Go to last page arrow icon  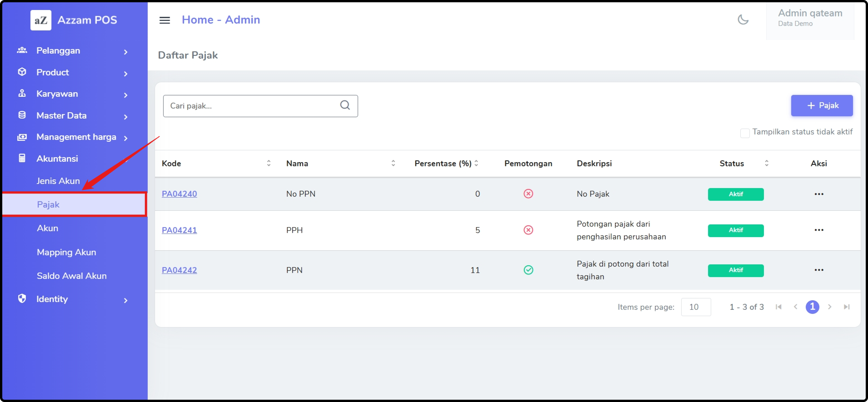click(846, 307)
